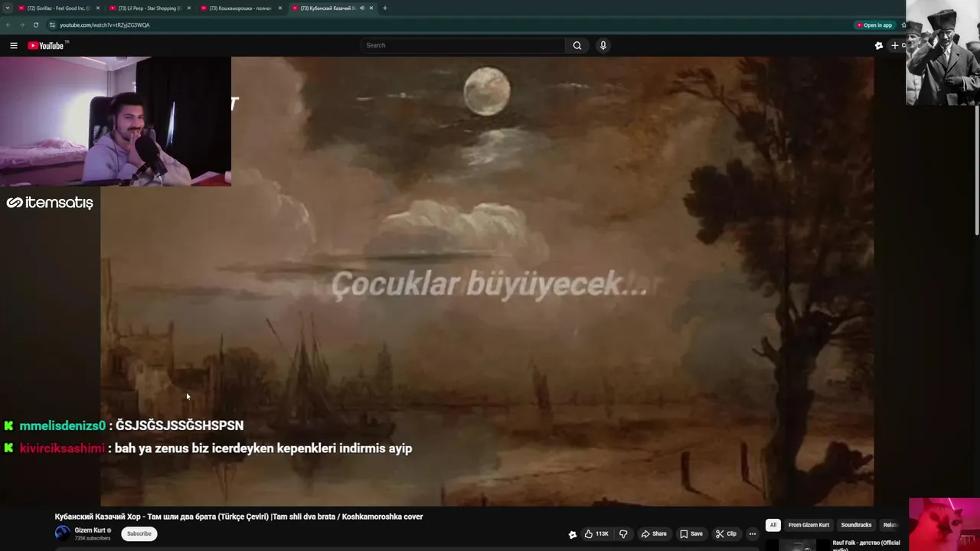Subscribe to the Gizem Kurt channel

click(x=139, y=533)
